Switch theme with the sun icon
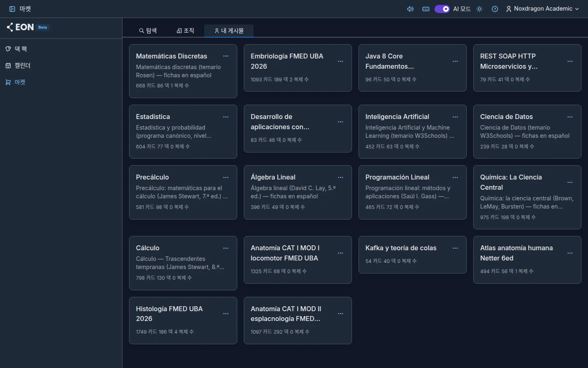The width and height of the screenshot is (588, 368). (x=479, y=9)
